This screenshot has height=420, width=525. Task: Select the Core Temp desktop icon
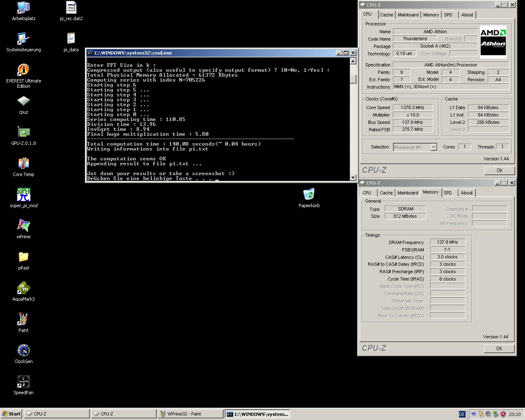23,167
